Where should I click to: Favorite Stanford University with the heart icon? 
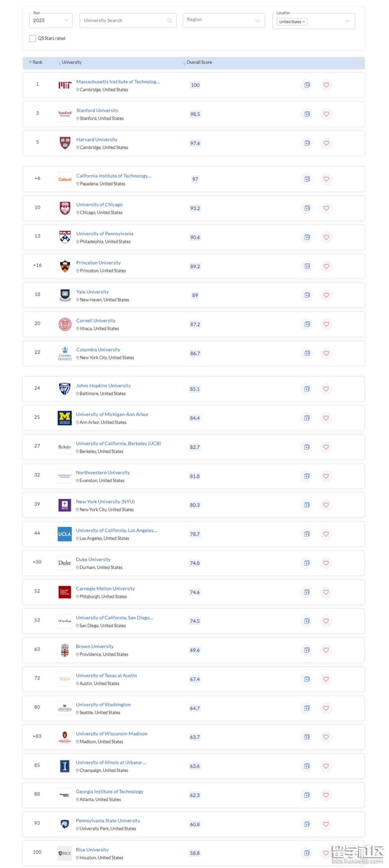tap(326, 114)
